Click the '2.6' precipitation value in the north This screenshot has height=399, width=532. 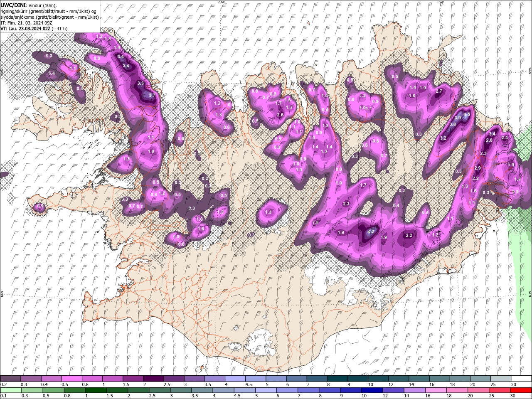[x=280, y=115]
